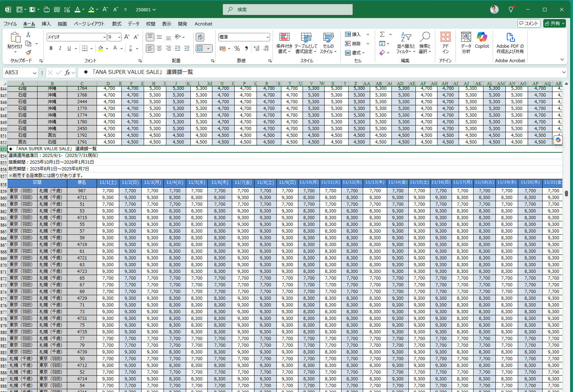The height and width of the screenshot is (392, 573).
Task: Toggle Top Align vertical alignment
Action: click(150, 37)
